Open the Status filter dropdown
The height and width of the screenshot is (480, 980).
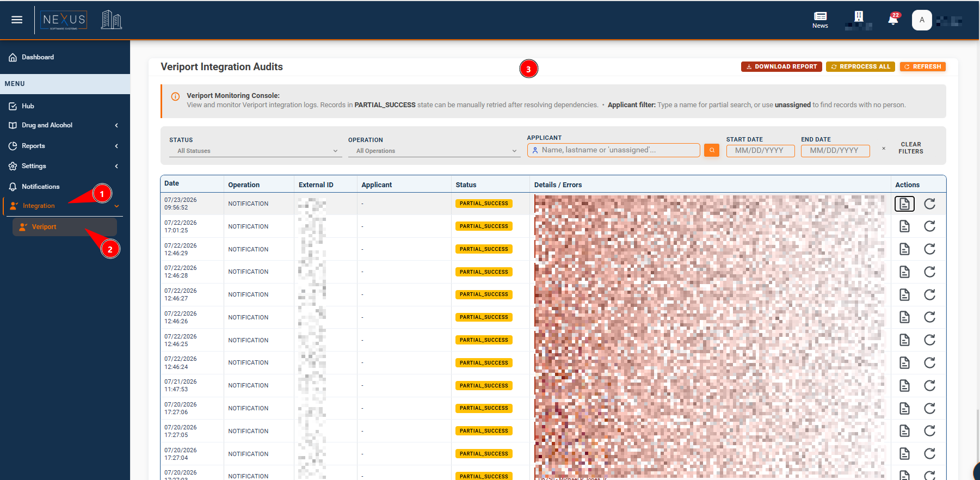pos(256,151)
